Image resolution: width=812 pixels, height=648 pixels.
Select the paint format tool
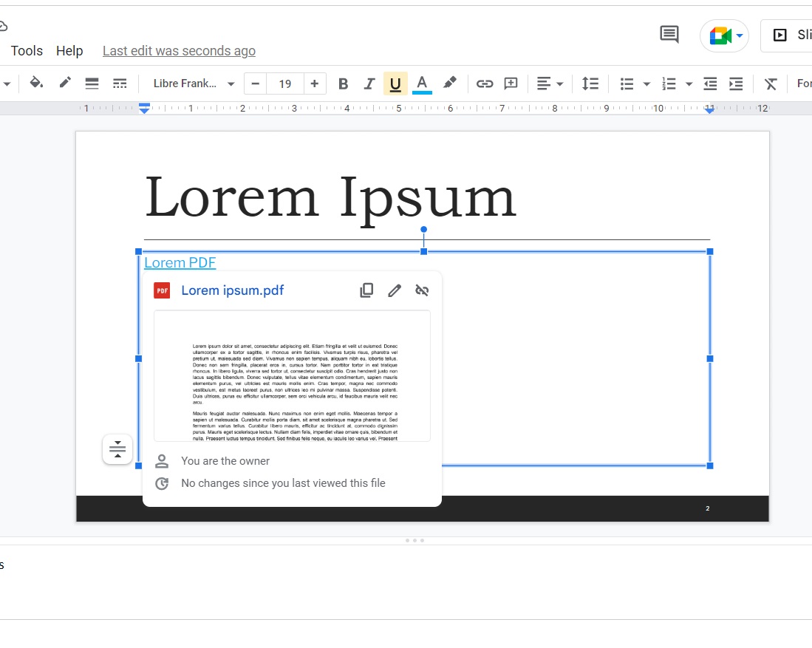coord(65,83)
